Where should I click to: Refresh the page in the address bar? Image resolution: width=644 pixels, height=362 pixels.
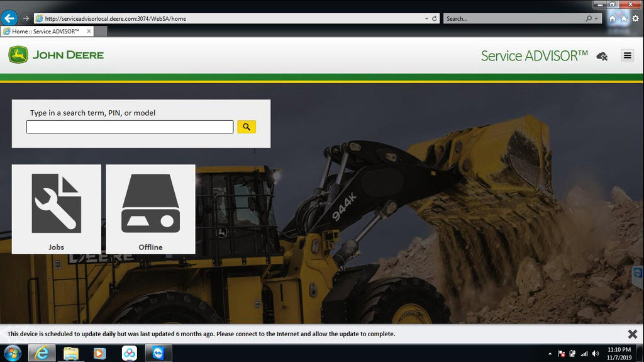(435, 19)
